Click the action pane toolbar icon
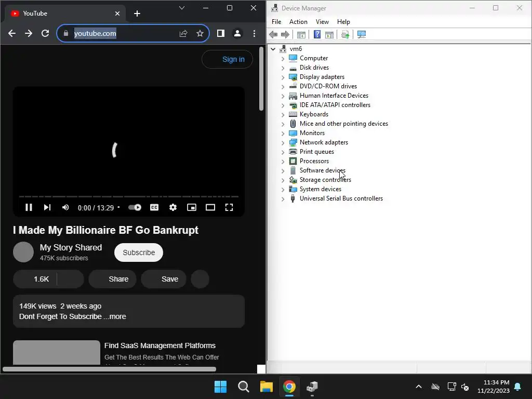532x399 pixels. (329, 34)
